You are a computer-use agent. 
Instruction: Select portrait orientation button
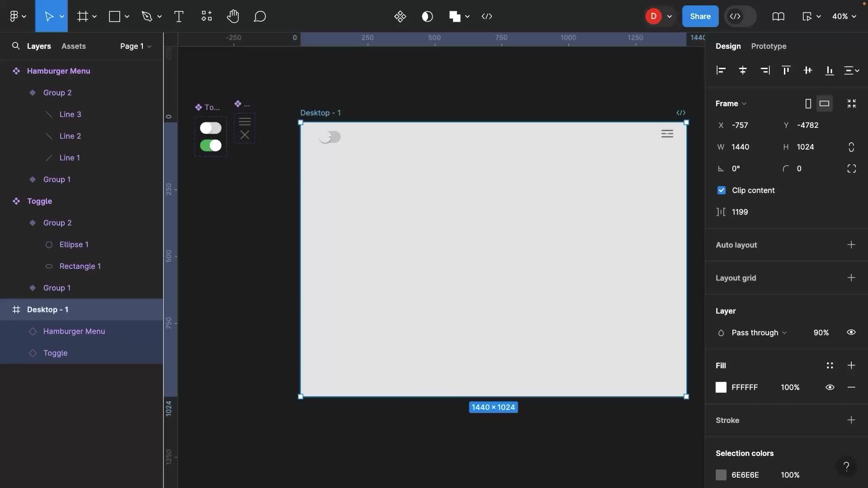point(808,103)
